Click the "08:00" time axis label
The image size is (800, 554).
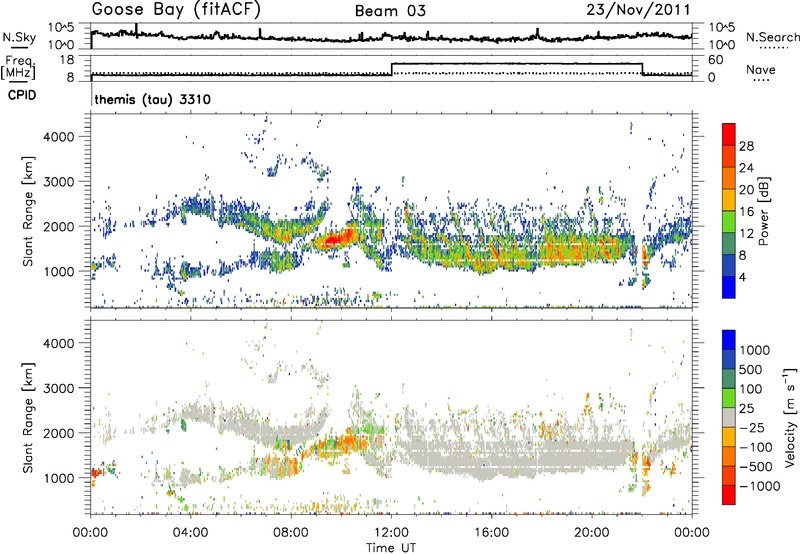tap(291, 533)
